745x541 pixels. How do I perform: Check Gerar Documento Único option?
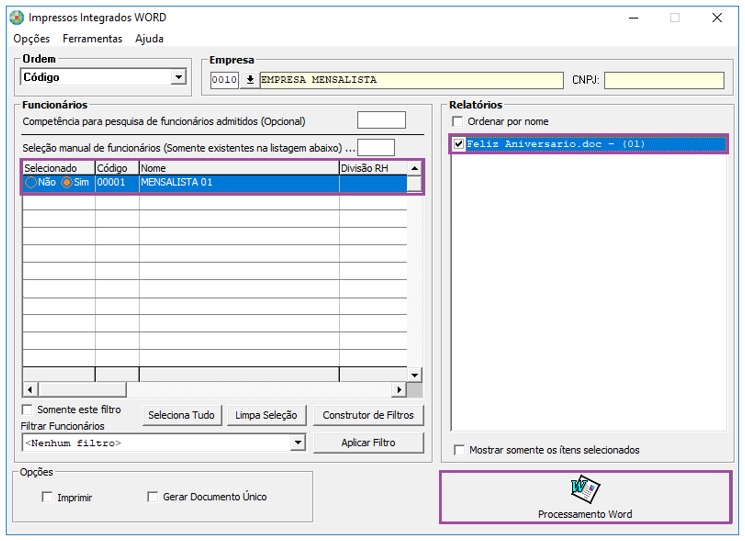pos(153,496)
